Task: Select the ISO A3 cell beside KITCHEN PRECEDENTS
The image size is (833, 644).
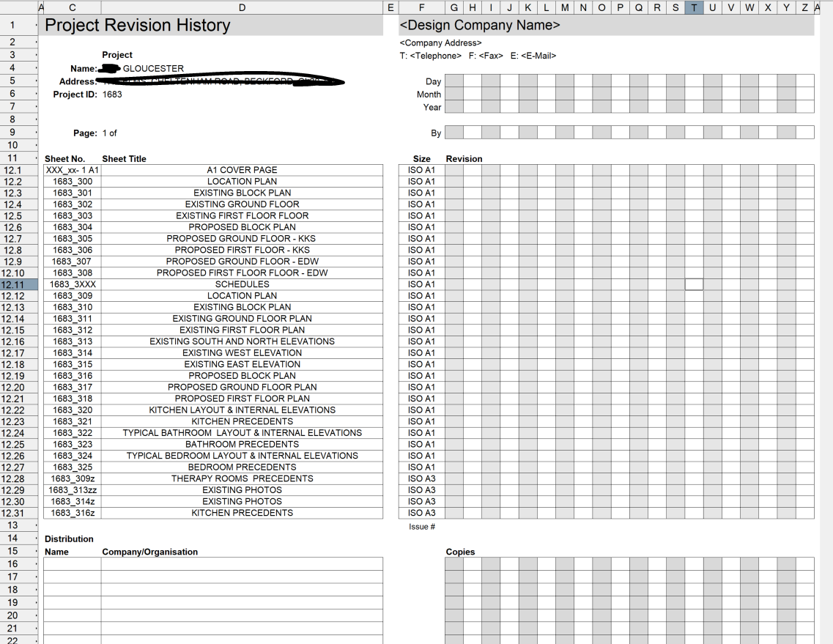Action: (x=421, y=513)
